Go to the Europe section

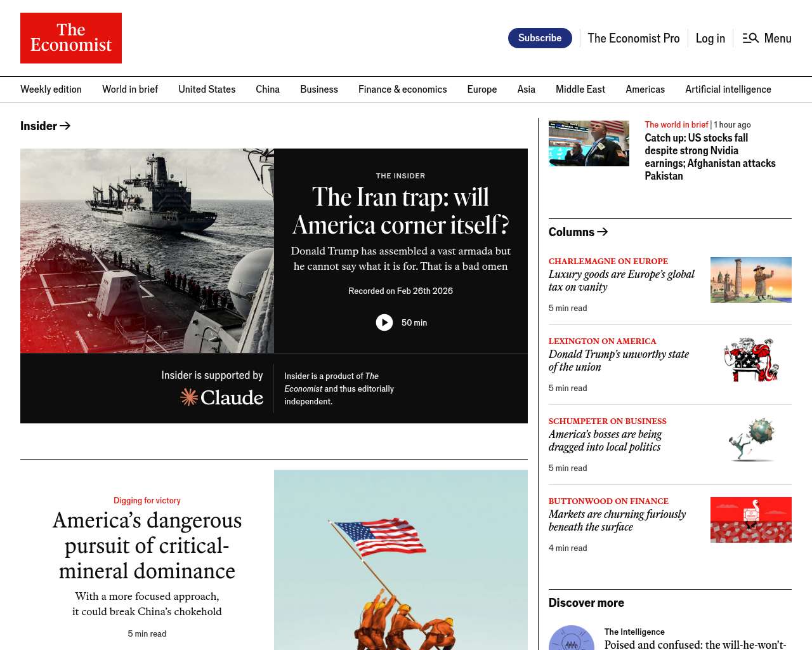pos(482,90)
